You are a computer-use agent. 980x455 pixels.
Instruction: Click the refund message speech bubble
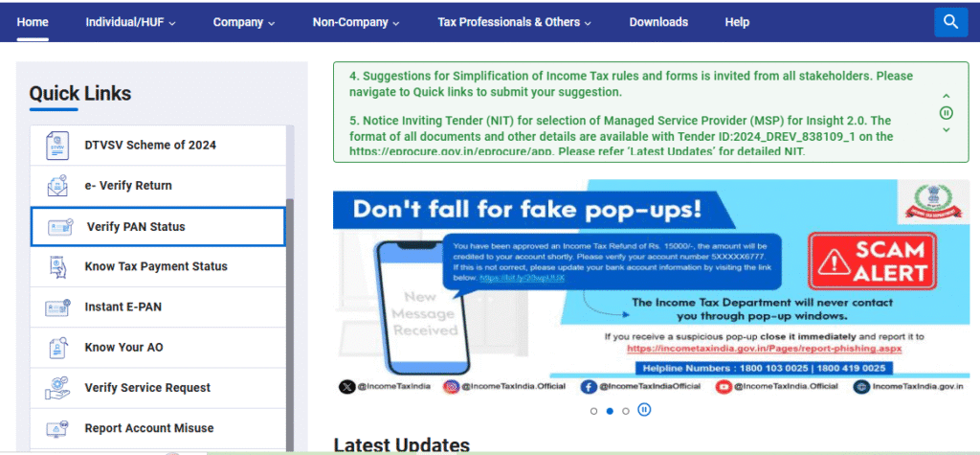click(x=610, y=261)
